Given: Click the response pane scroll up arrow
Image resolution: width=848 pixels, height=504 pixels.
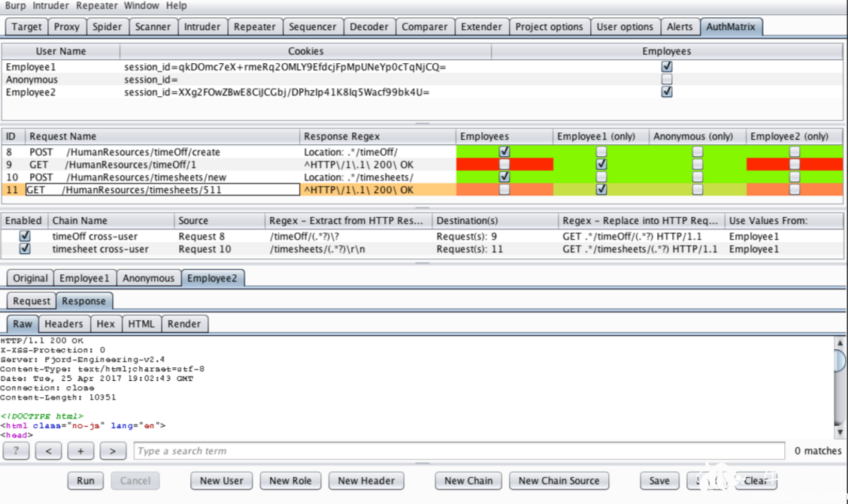Looking at the screenshot, I should 840,343.
